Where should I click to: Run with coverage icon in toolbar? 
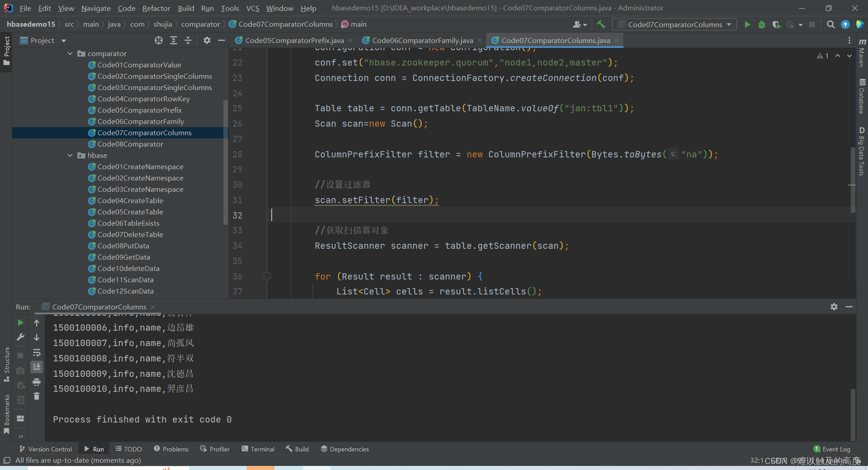[776, 24]
